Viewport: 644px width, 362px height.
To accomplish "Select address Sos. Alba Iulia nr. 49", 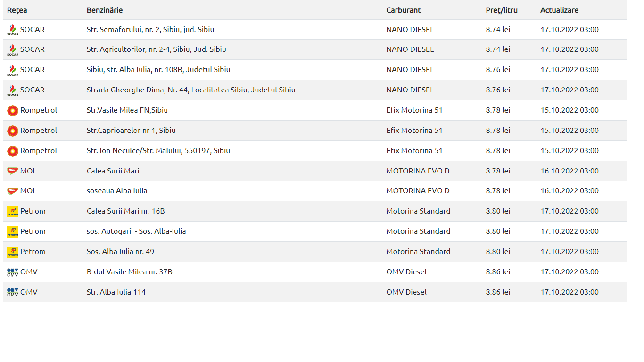I will (120, 251).
